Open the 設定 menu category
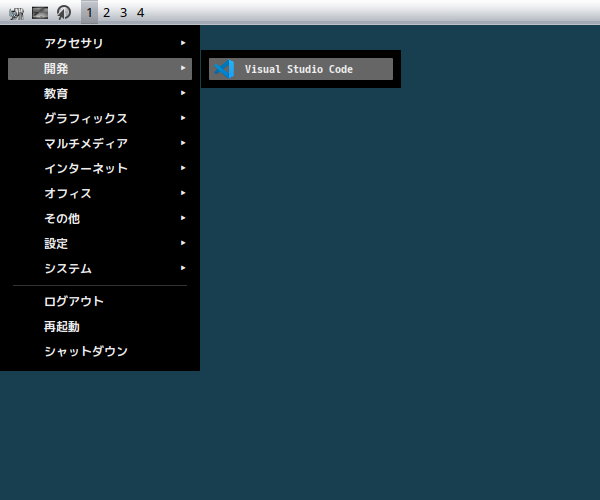This screenshot has height=500, width=600. (x=100, y=244)
